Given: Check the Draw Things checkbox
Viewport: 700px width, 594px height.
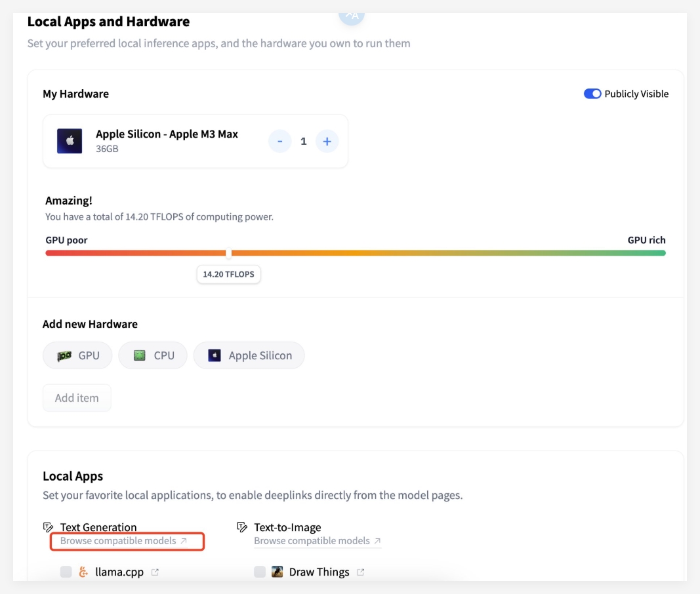Looking at the screenshot, I should click(x=260, y=572).
